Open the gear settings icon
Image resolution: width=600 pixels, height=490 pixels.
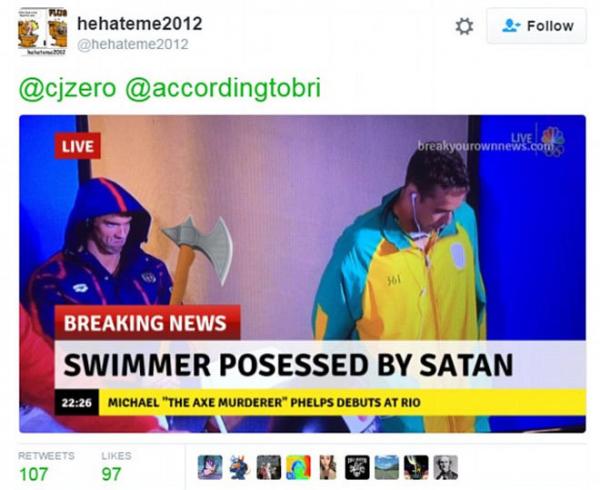point(464,27)
